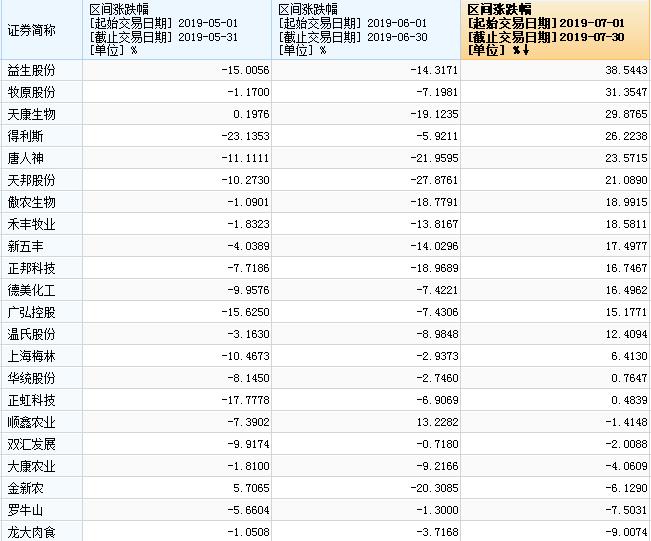Select June value -14.0296 for 新五丰
The width and height of the screenshot is (651, 541).
click(434, 246)
